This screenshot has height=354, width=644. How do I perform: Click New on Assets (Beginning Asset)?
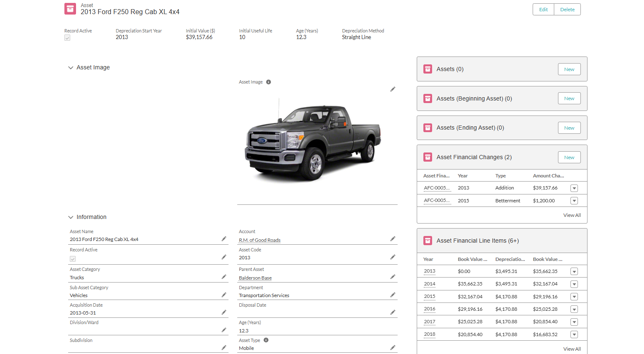pos(569,98)
